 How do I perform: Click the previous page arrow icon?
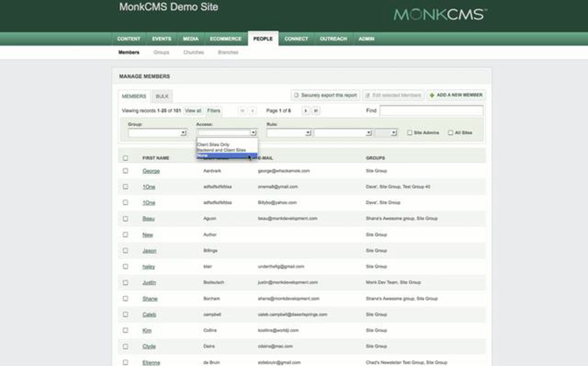252,111
